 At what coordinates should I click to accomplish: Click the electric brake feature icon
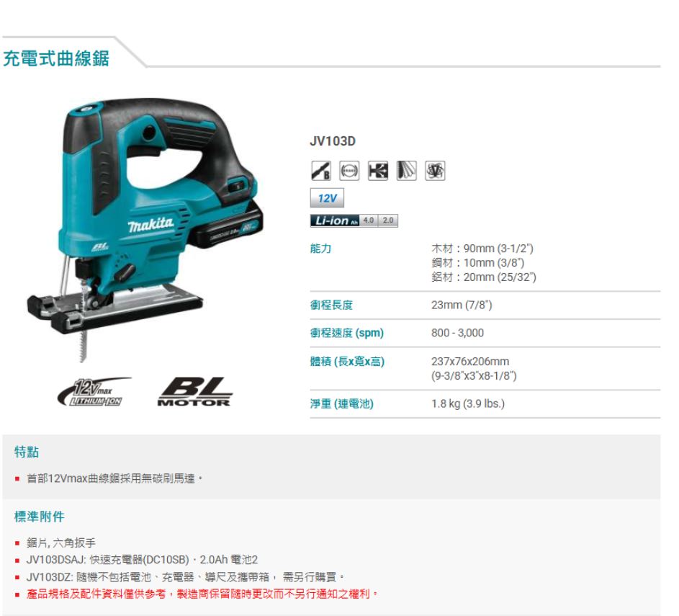(349, 171)
